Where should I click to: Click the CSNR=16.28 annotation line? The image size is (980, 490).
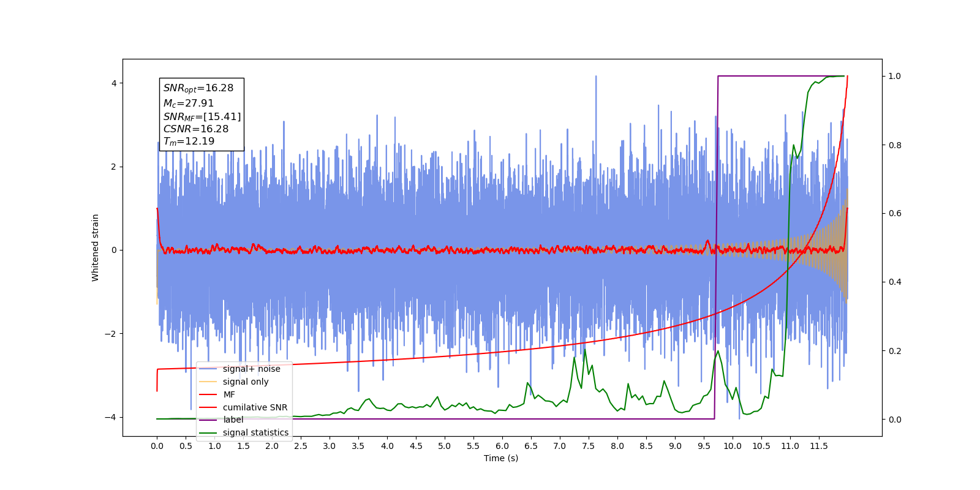point(196,129)
